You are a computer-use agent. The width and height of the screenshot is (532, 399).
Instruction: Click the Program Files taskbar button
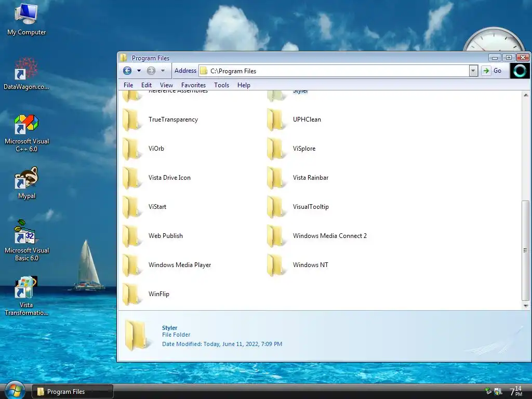coord(73,392)
